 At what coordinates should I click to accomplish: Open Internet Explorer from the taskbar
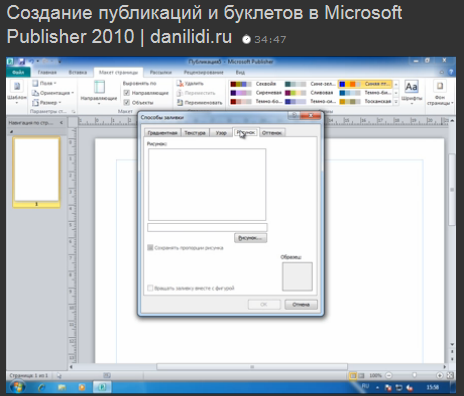42,387
